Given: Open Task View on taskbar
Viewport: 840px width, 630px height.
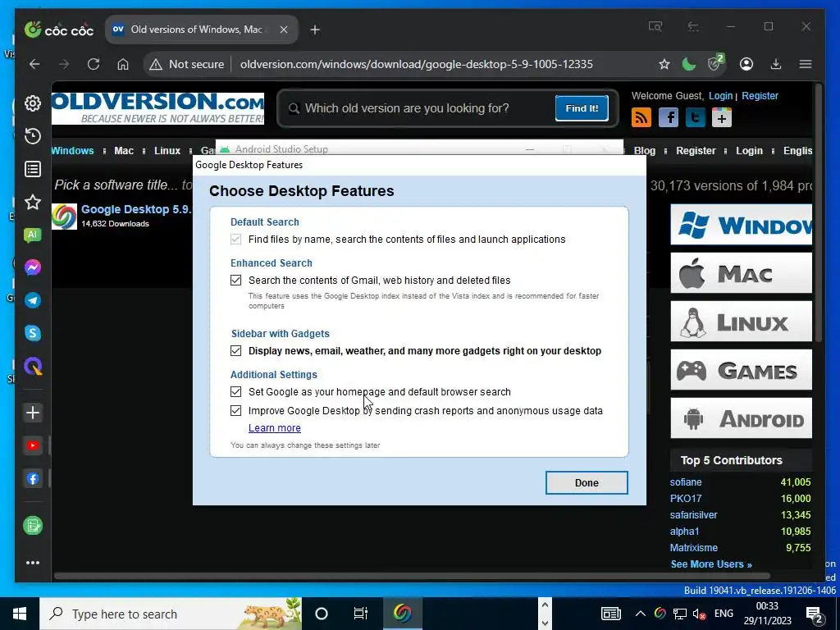Looking at the screenshot, I should tap(361, 614).
